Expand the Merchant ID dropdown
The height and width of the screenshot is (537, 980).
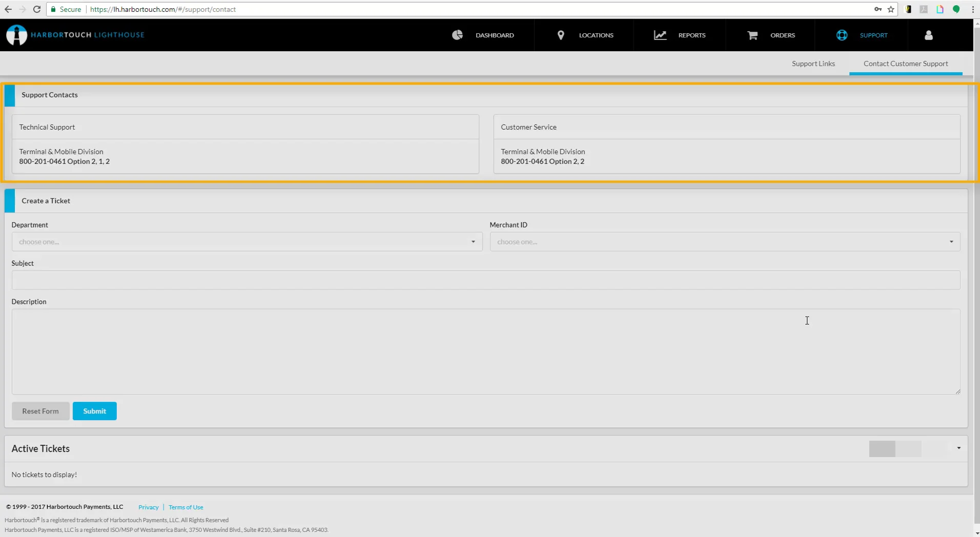pos(725,241)
